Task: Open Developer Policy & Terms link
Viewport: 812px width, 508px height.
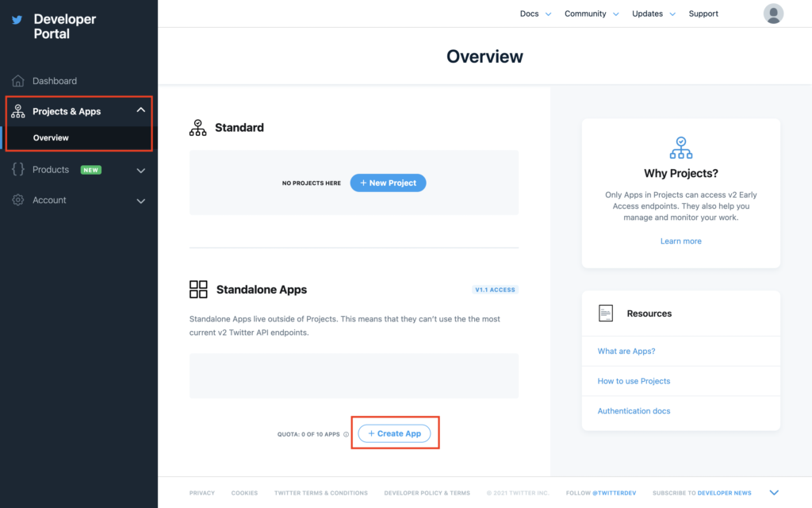Action: 427,493
